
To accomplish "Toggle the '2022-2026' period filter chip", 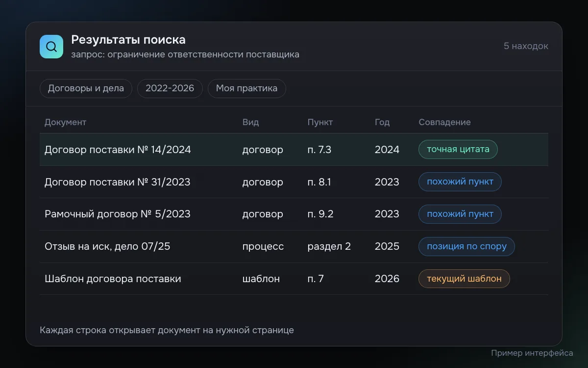I will 170,88.
